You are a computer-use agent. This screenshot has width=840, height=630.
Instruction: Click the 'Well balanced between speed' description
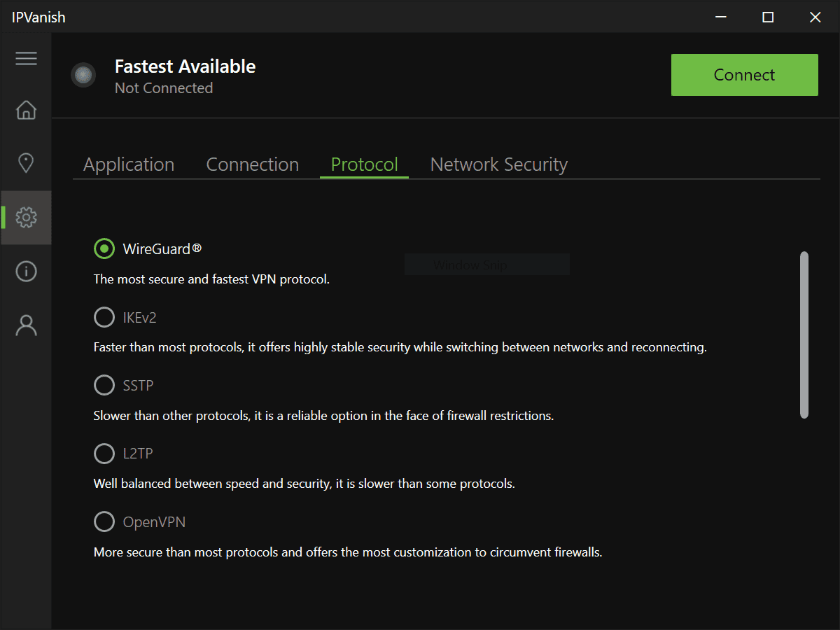[x=304, y=484]
